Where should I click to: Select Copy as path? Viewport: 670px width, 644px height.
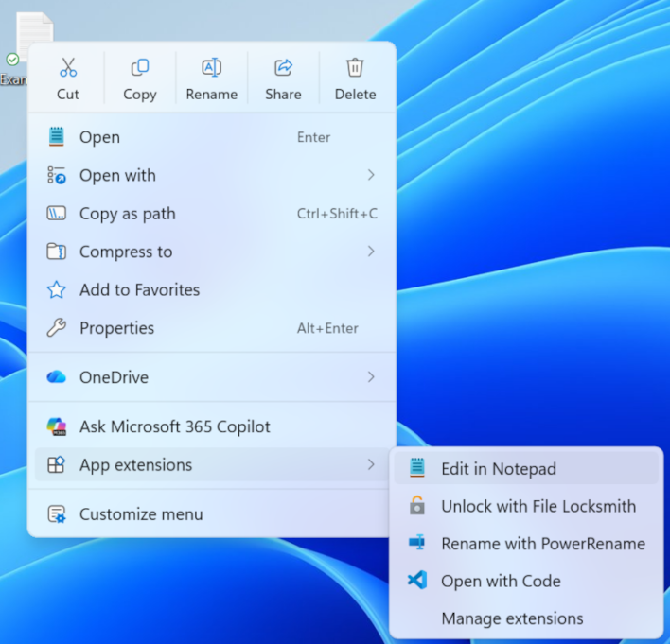(x=212, y=214)
